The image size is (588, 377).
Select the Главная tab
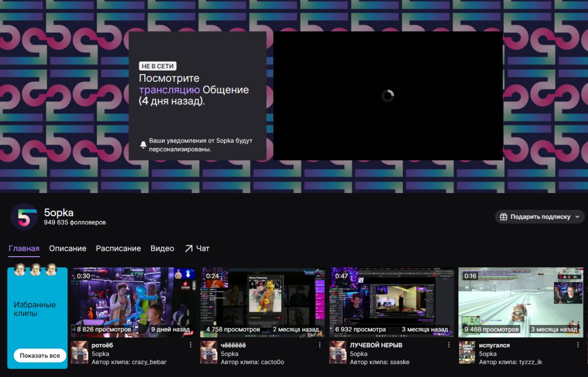24,248
